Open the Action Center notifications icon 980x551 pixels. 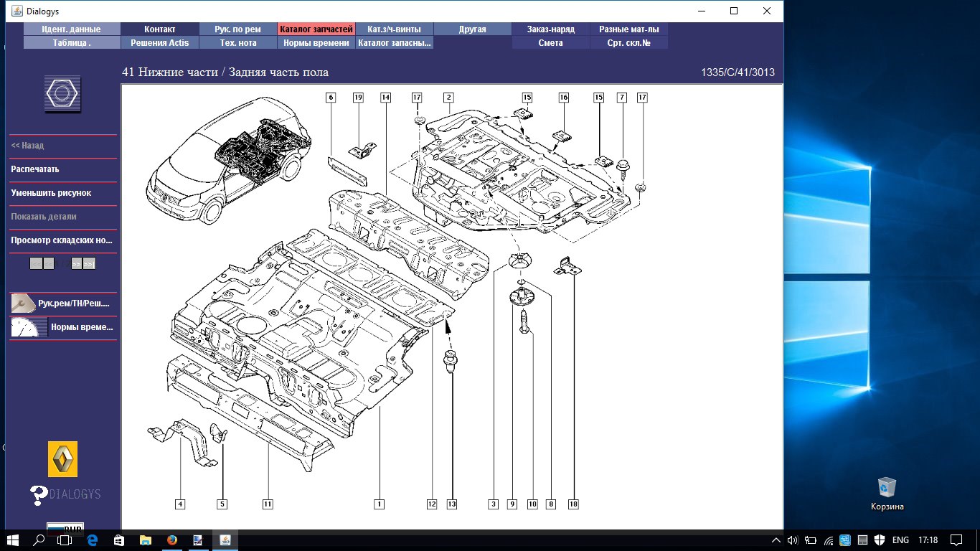tap(956, 540)
